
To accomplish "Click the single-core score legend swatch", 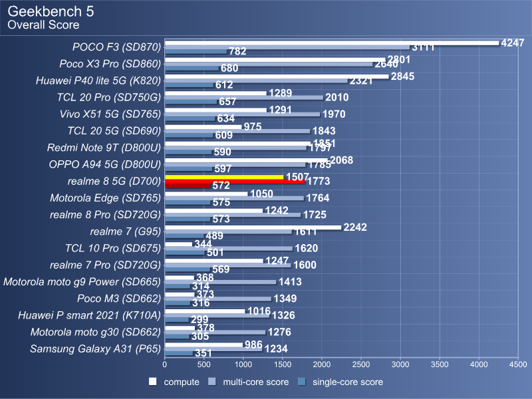I will coord(301,382).
